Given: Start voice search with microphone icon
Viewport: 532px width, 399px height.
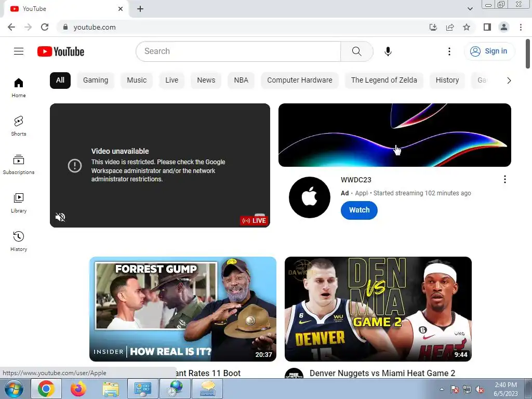Looking at the screenshot, I should [x=388, y=51].
